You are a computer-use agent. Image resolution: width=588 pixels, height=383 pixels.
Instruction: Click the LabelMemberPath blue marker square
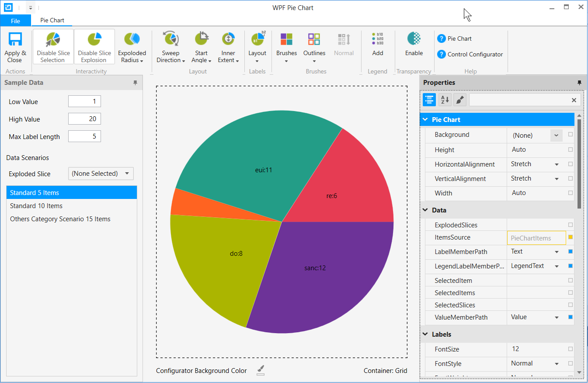click(571, 251)
